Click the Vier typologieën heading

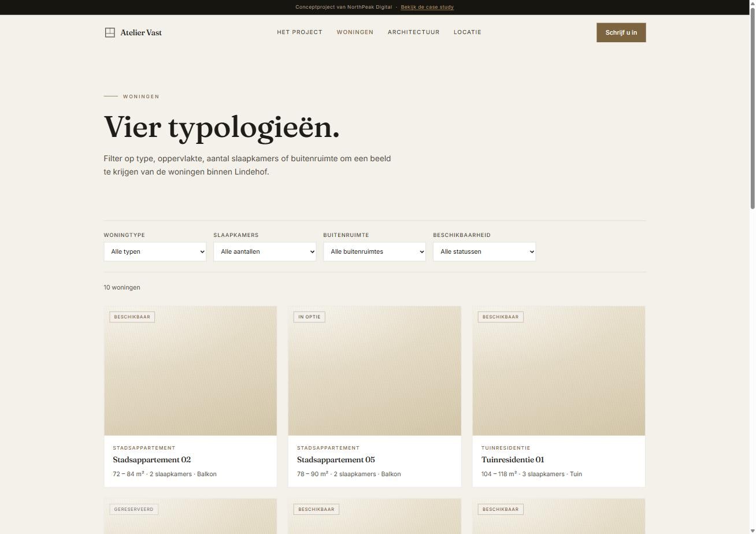click(x=221, y=127)
